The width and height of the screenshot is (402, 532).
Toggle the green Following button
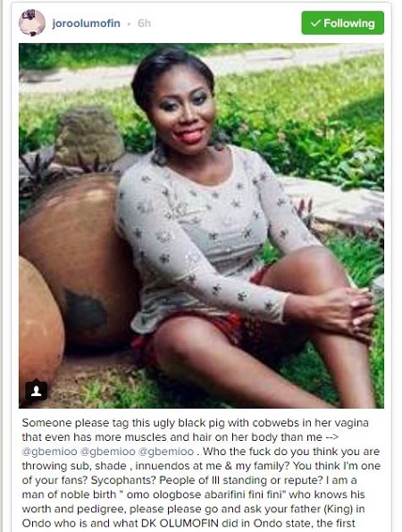pyautogui.click(x=343, y=22)
